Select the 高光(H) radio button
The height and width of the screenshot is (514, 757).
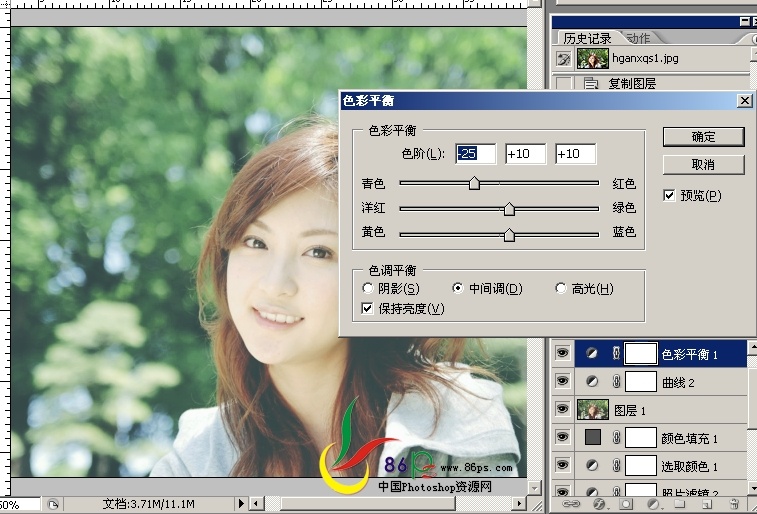(x=561, y=288)
